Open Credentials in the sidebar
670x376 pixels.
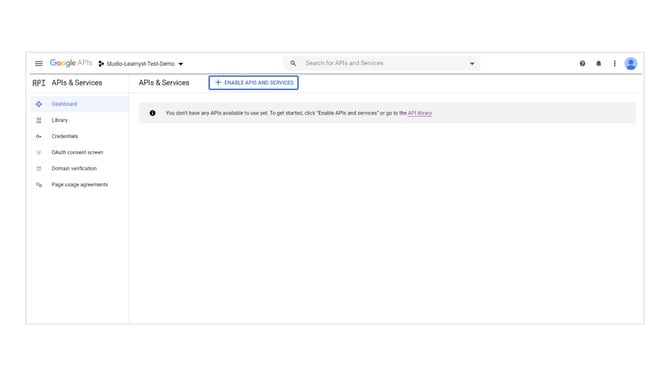(x=79, y=136)
